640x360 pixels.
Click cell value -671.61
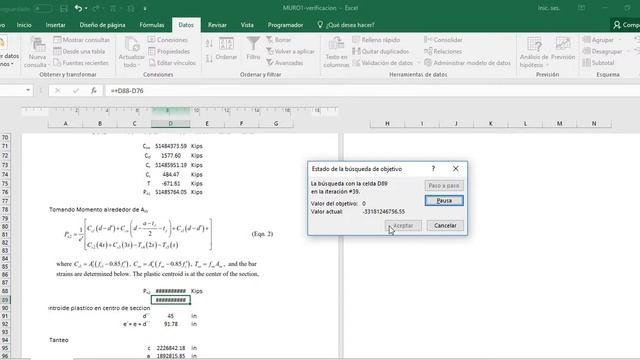pyautogui.click(x=171, y=184)
